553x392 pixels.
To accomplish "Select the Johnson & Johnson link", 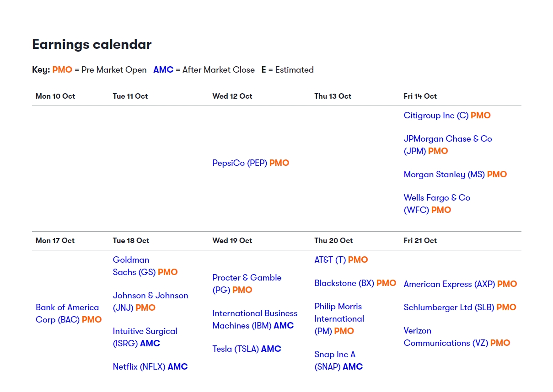I will click(150, 296).
